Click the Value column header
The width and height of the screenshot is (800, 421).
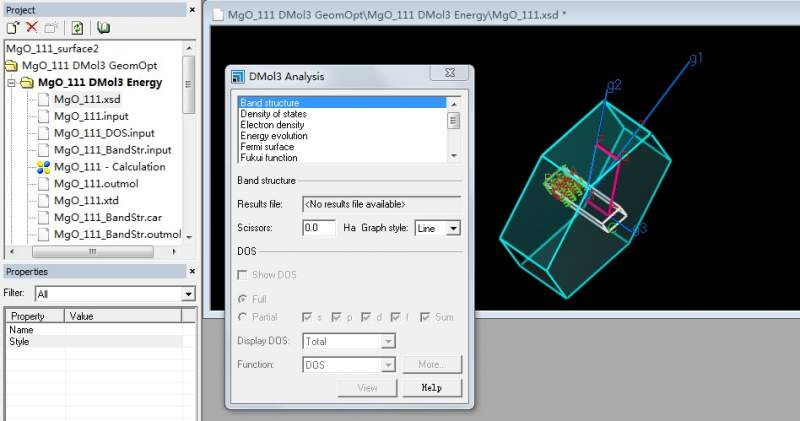click(x=123, y=316)
